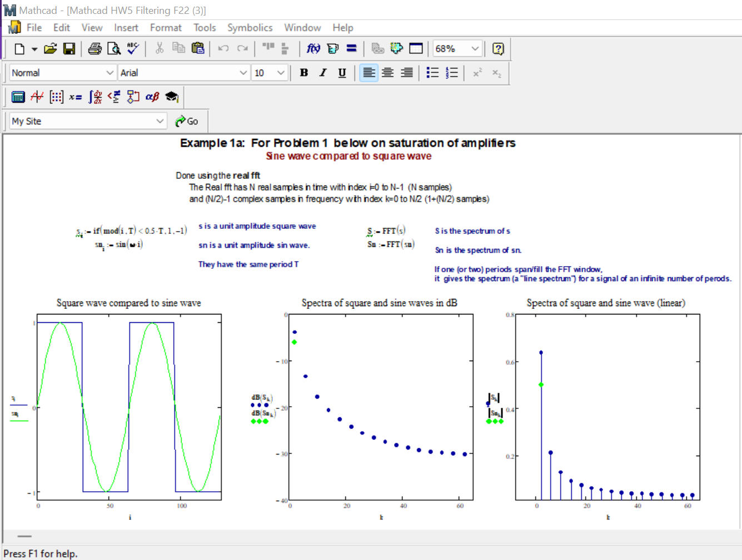
Task: Toggle italic formatting
Action: [x=323, y=73]
